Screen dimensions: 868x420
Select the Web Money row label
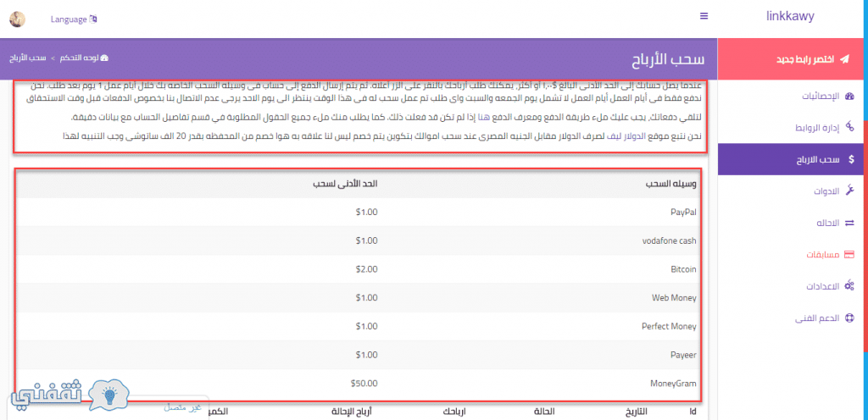coord(674,298)
